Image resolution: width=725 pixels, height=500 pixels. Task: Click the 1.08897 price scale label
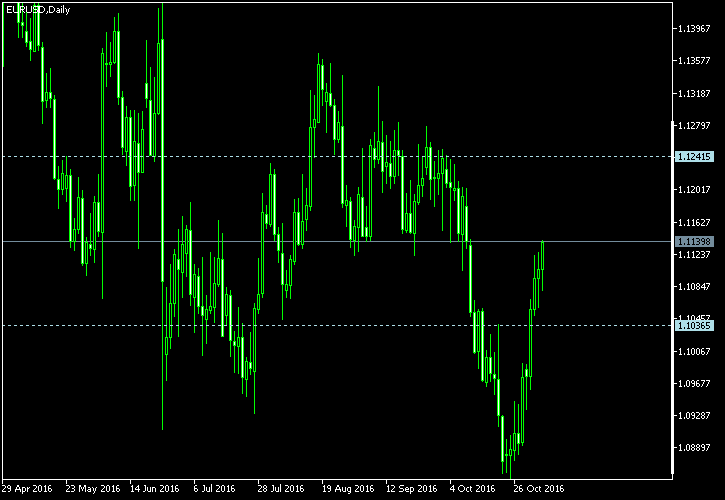click(x=694, y=448)
